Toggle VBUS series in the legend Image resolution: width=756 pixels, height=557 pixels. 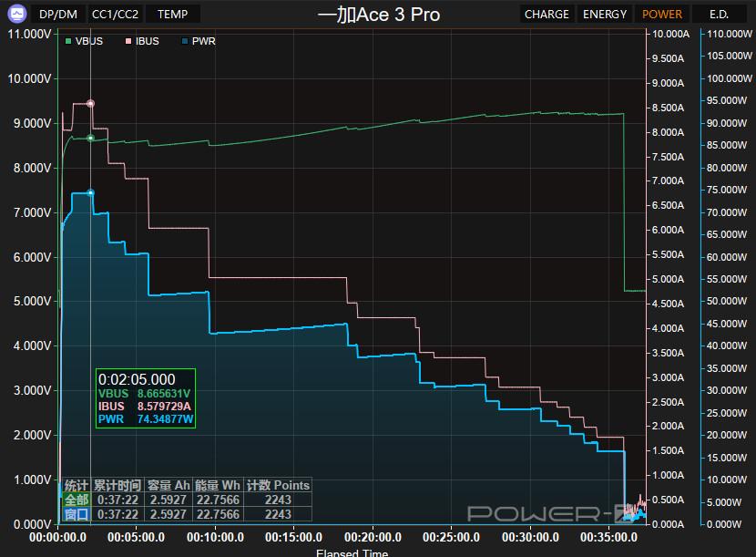[85, 42]
